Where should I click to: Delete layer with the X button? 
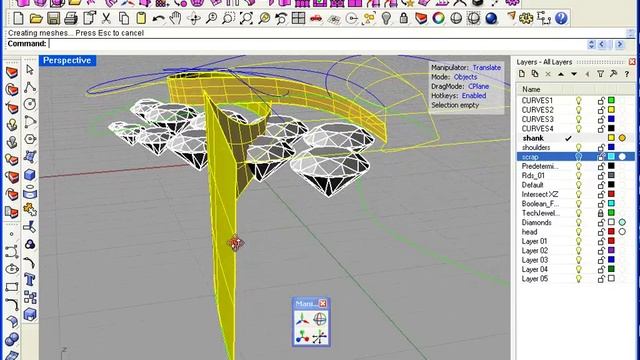[548, 74]
